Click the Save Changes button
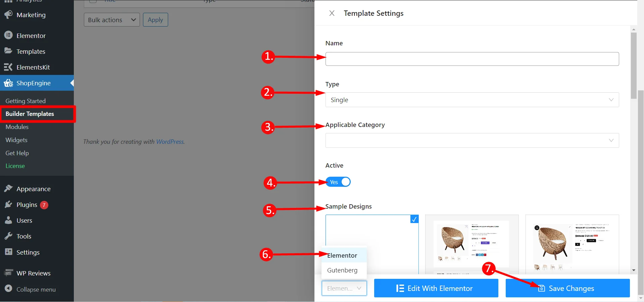 [x=568, y=288]
